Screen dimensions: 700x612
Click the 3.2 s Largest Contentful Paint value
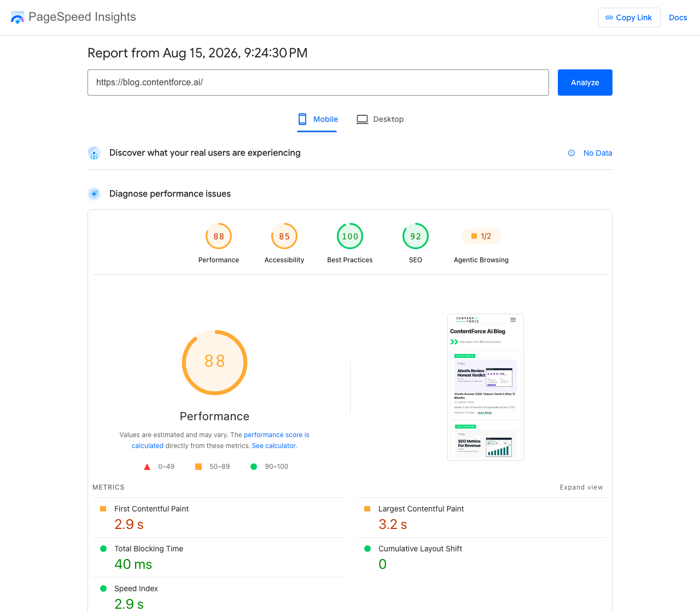click(393, 525)
